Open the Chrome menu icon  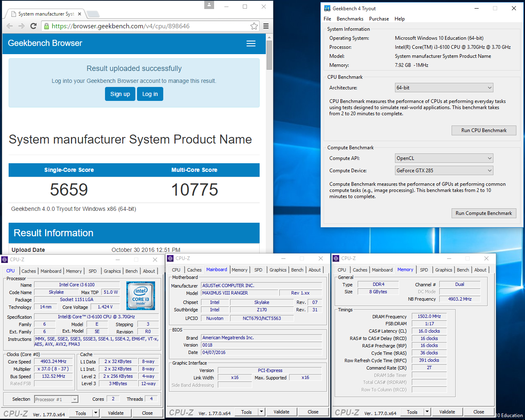tap(266, 26)
